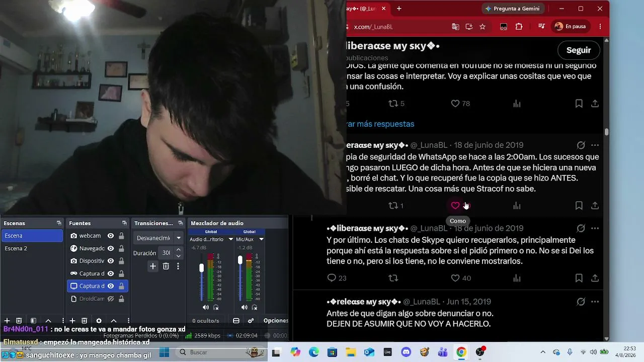This screenshot has height=362, width=644.
Task: Move the selected source up in Fuentes
Action: coord(114,321)
